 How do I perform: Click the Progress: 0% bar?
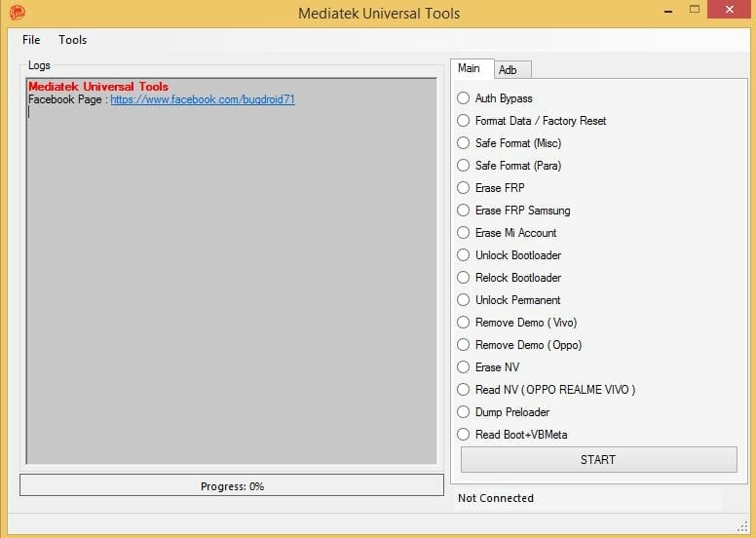tap(232, 485)
